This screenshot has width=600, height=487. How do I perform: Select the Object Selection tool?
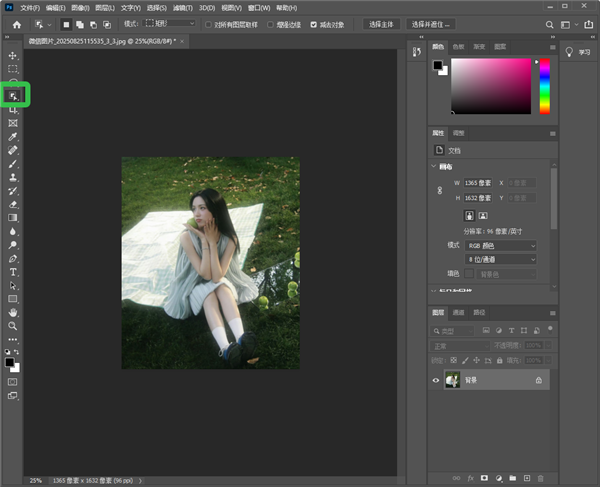tap(13, 96)
